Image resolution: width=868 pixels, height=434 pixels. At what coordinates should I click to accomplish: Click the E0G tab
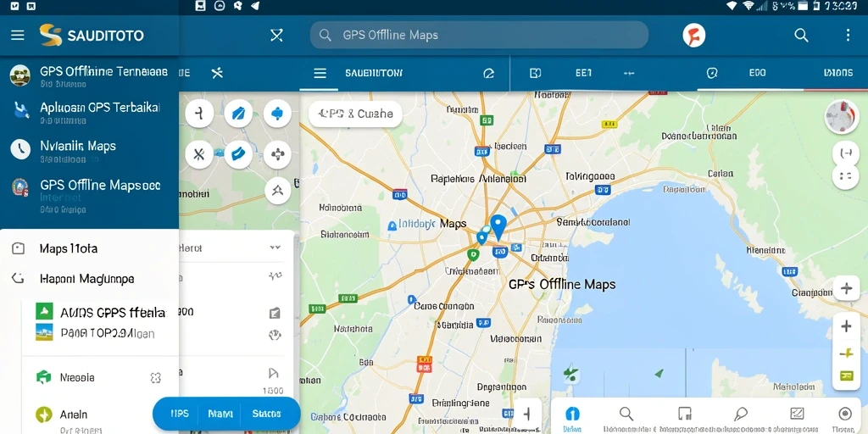757,73
